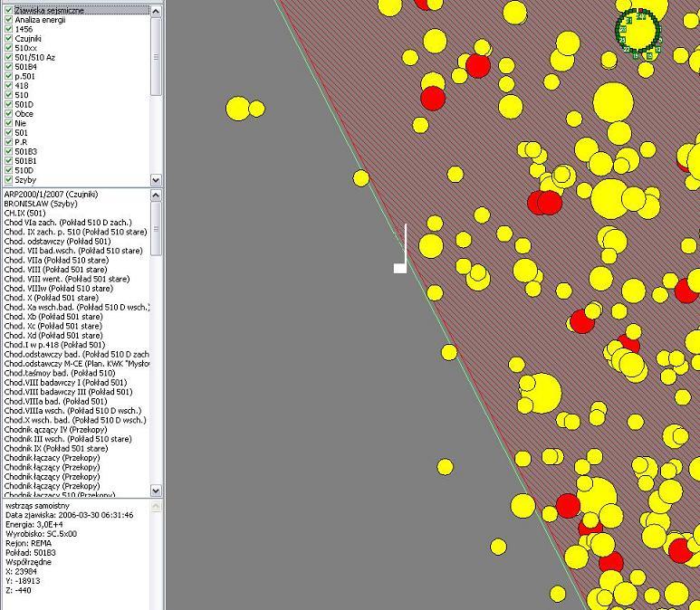Select Chod.VIIIa wsch. entry
700x610 pixels.
click(x=72, y=411)
